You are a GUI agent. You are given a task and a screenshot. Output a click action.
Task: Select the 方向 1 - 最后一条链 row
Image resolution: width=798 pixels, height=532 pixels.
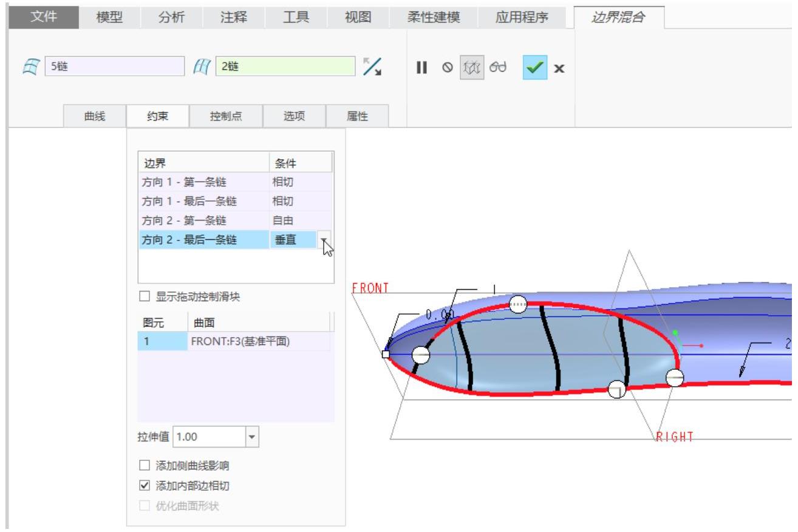pos(234,202)
